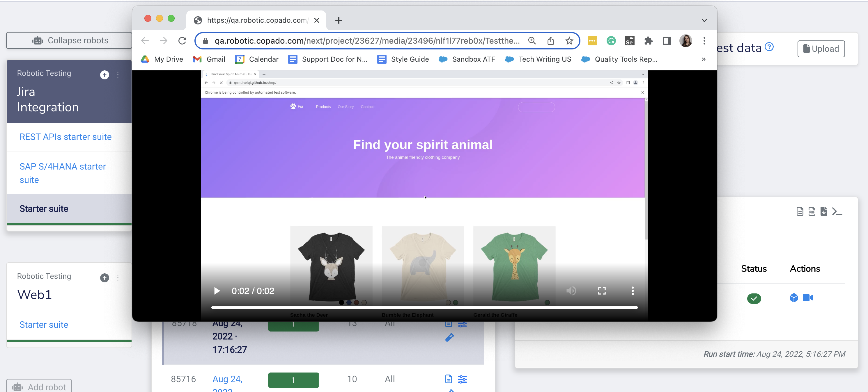Viewport: 868px width, 392px height.
Task: Toggle Collapse robots sidebar panel
Action: point(66,40)
